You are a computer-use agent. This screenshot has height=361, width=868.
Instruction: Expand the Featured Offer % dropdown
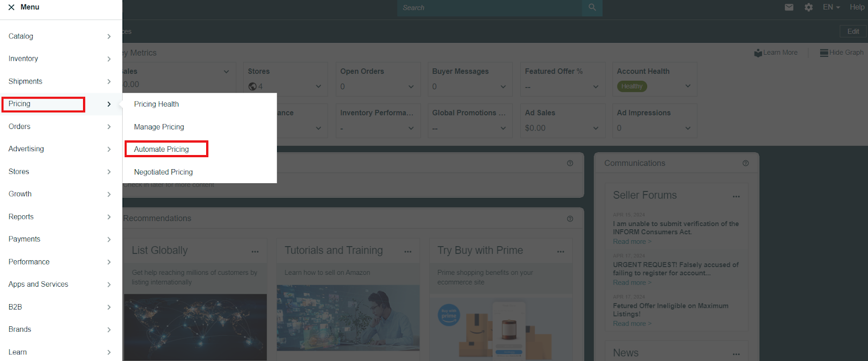pos(596,87)
